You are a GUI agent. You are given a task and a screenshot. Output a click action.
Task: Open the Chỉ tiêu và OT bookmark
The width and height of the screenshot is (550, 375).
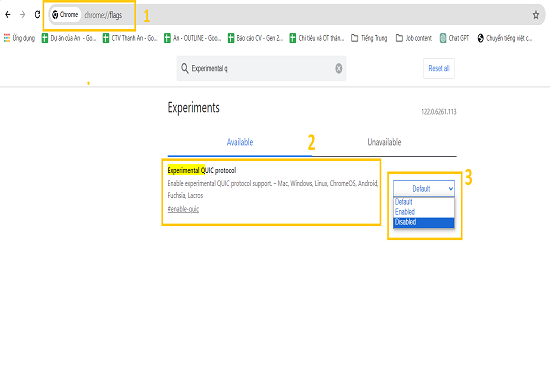coord(317,38)
